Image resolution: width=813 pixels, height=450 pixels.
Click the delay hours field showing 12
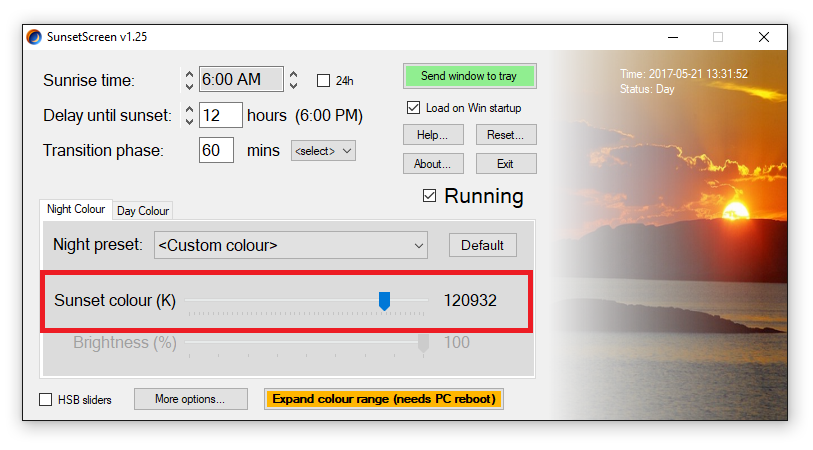pos(220,115)
